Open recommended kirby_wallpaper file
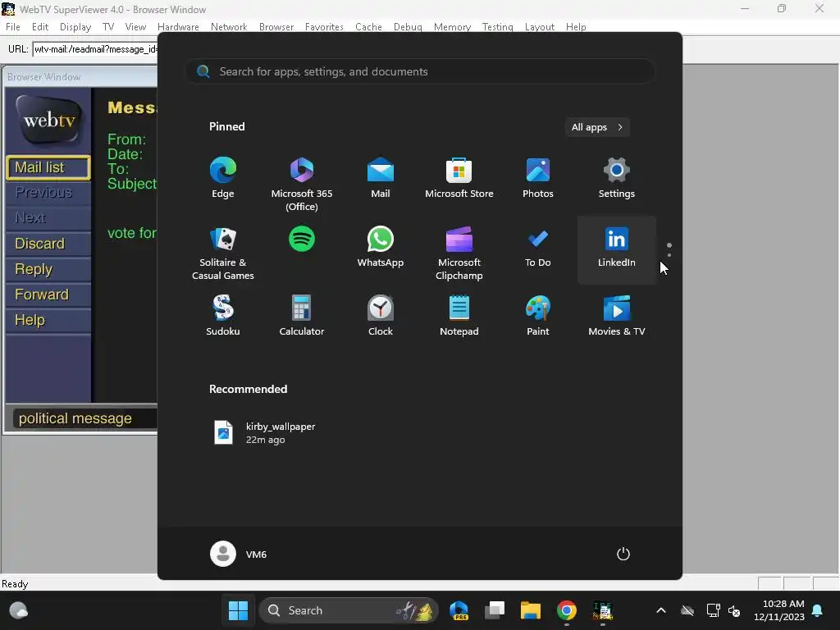Viewport: 840px width, 630px height. [x=265, y=433]
